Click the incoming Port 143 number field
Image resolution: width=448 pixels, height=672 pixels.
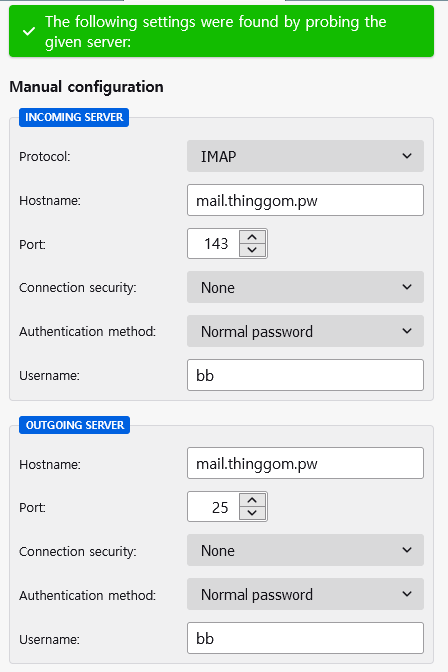213,243
